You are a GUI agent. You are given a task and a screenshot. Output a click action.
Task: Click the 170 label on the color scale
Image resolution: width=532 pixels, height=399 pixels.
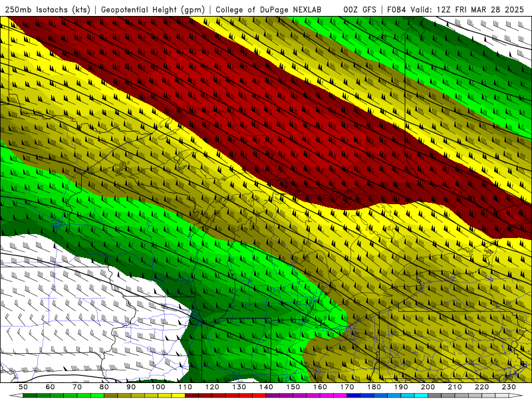click(x=347, y=387)
